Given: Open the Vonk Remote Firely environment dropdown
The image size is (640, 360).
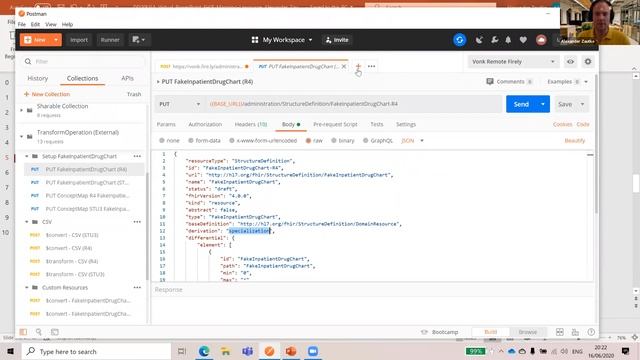Looking at the screenshot, I should [513, 62].
